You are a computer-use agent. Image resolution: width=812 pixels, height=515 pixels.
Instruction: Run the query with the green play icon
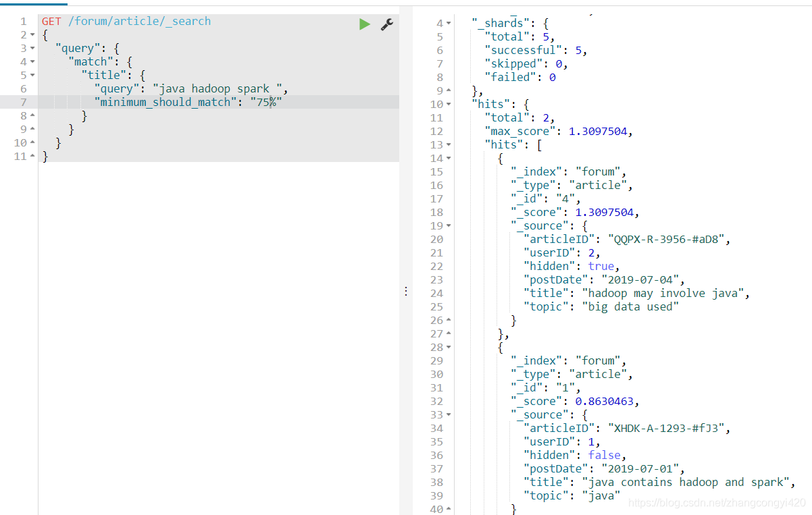365,24
